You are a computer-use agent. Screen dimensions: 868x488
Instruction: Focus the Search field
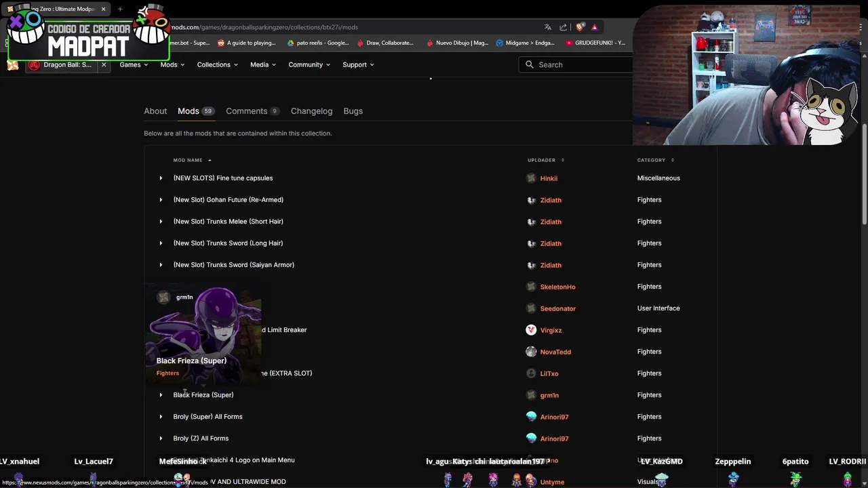pyautogui.click(x=576, y=64)
